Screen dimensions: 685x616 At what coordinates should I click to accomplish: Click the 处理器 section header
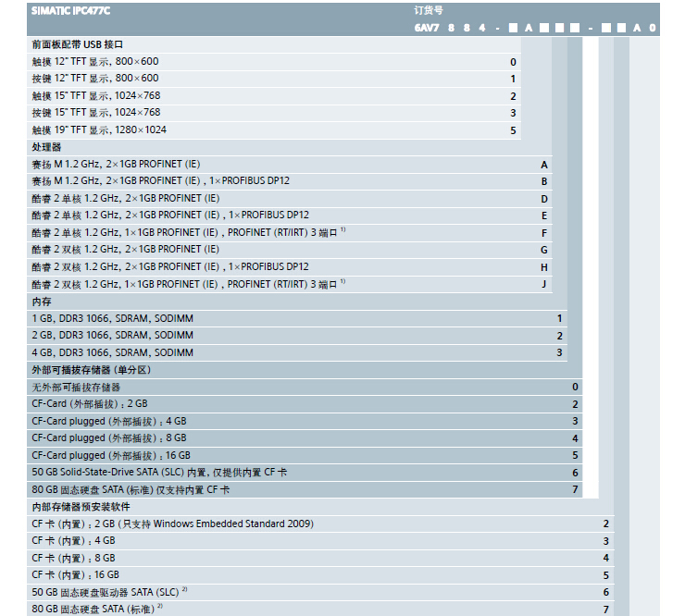click(46, 147)
